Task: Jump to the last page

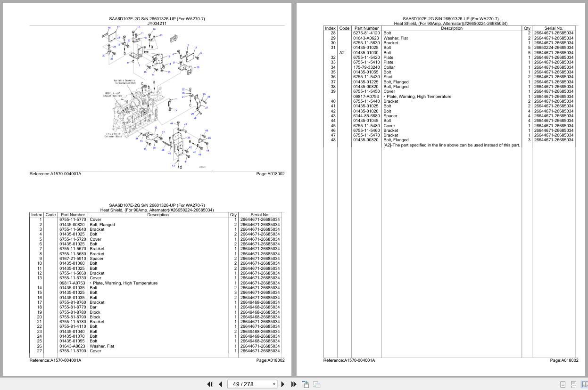Action: 294,384
